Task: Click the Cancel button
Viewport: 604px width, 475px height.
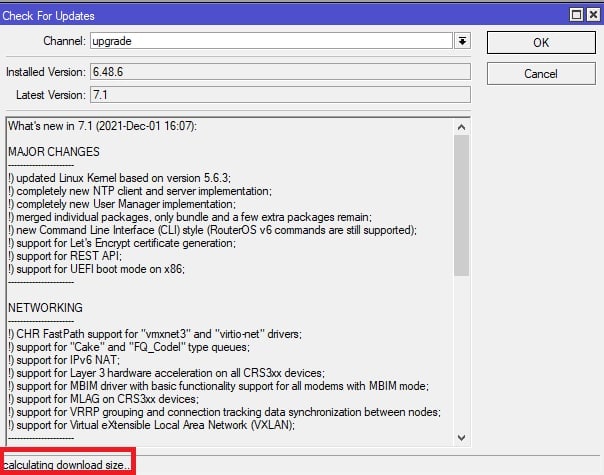Action: [541, 74]
